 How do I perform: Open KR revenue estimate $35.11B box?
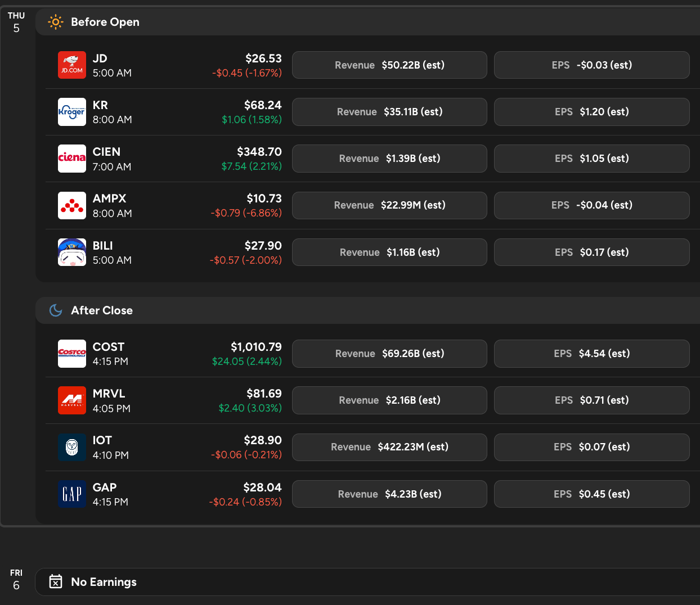click(389, 112)
